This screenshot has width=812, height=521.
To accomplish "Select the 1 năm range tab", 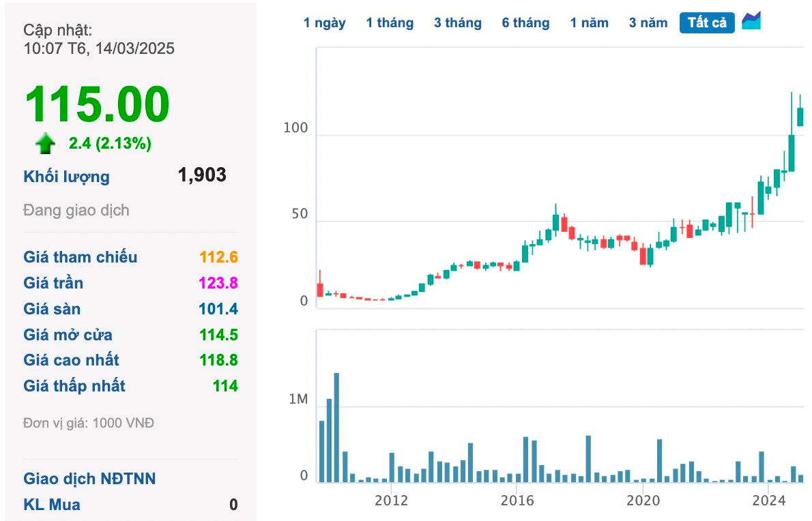I will (x=590, y=23).
